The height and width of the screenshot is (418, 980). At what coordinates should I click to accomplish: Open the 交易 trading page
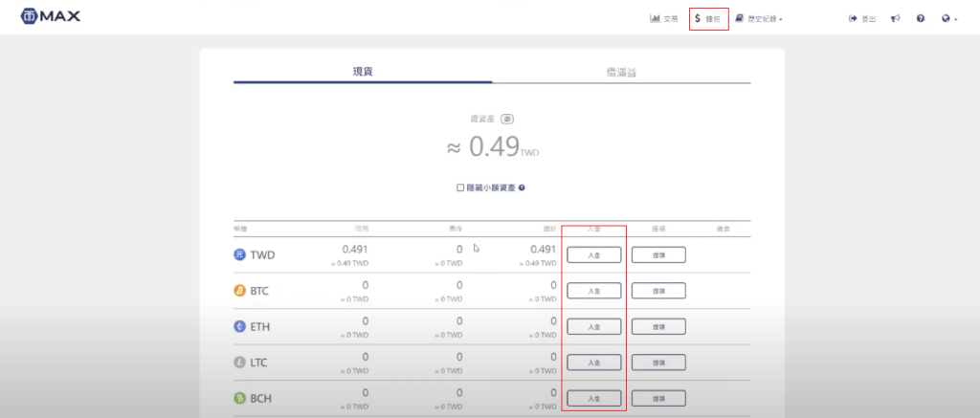click(664, 19)
